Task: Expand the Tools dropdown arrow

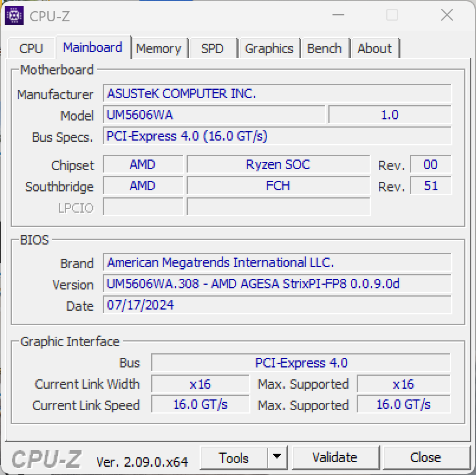Action: (x=276, y=458)
